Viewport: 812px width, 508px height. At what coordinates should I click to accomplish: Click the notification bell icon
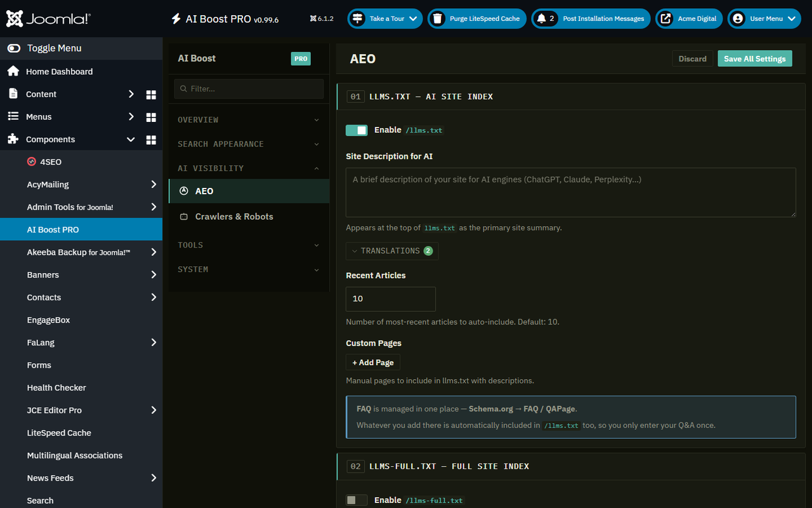pyautogui.click(x=541, y=18)
